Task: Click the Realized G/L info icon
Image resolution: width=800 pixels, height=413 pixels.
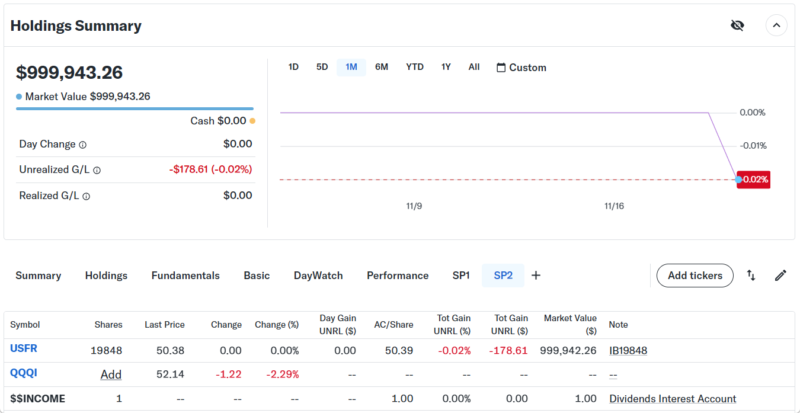Action: point(87,196)
